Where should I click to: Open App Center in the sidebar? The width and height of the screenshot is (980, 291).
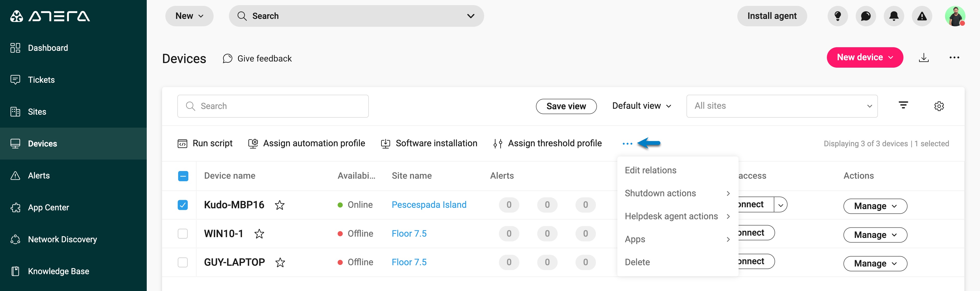pos(73,208)
